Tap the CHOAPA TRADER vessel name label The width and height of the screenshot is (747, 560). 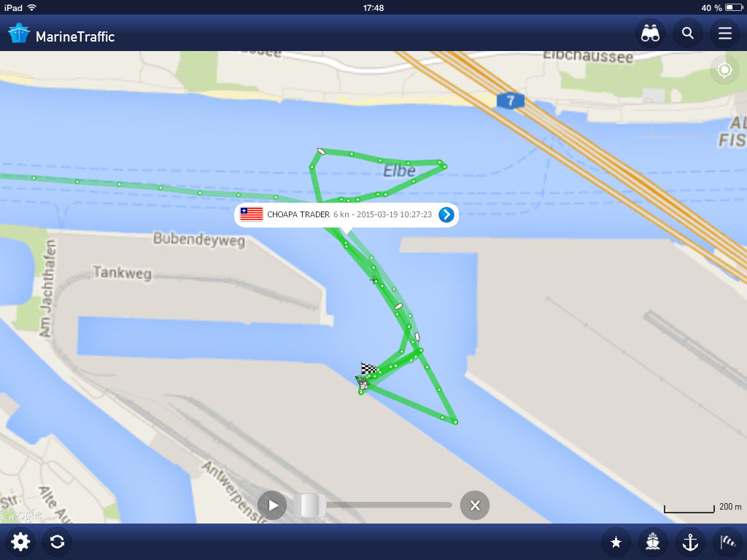(298, 215)
